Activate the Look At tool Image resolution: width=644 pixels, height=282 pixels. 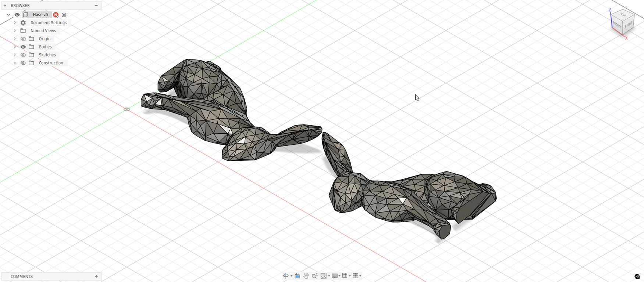click(297, 276)
